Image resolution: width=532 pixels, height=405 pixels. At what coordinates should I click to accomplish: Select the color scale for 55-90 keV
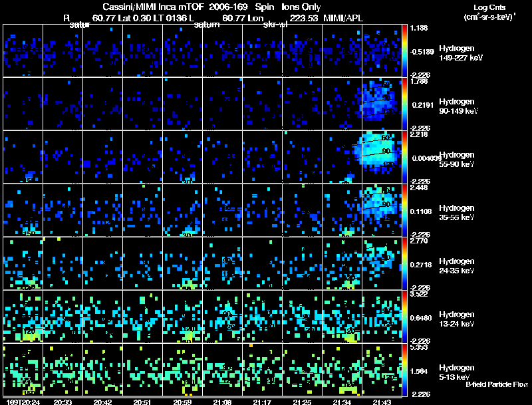[x=406, y=157]
